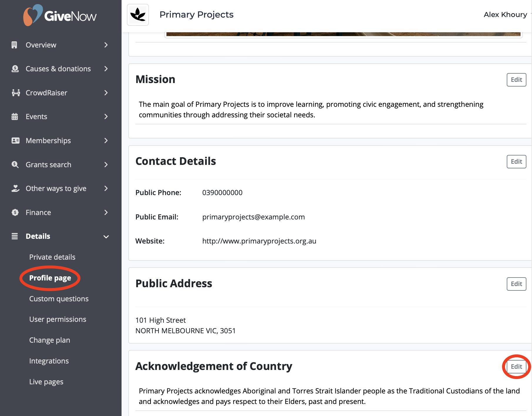Edit the Acknowledgement of Country section
Viewport: 532px width, 416px height.
[x=516, y=367]
